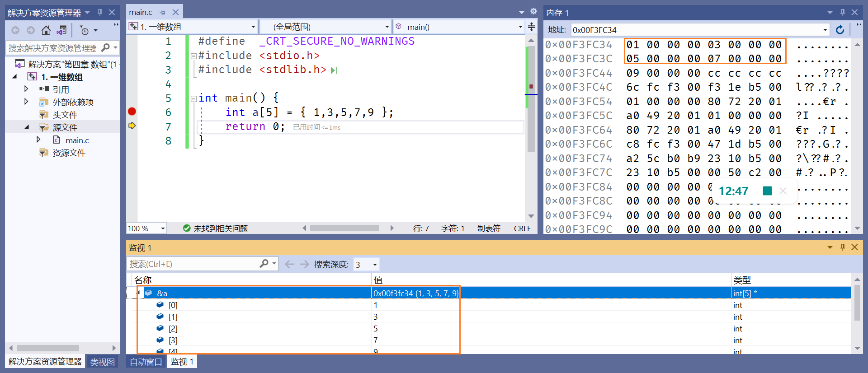Expand the 引用 node
Screen dimensions: 868x373
coord(26,89)
